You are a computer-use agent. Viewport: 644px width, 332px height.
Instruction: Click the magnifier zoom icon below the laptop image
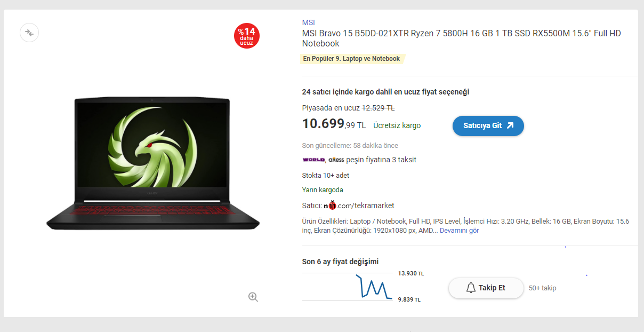click(253, 297)
